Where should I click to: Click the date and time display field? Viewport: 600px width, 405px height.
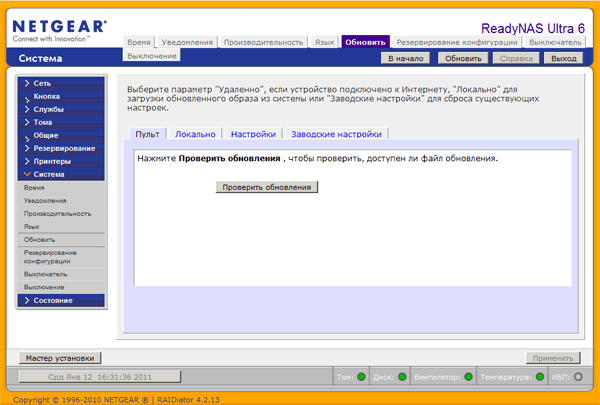(x=99, y=377)
